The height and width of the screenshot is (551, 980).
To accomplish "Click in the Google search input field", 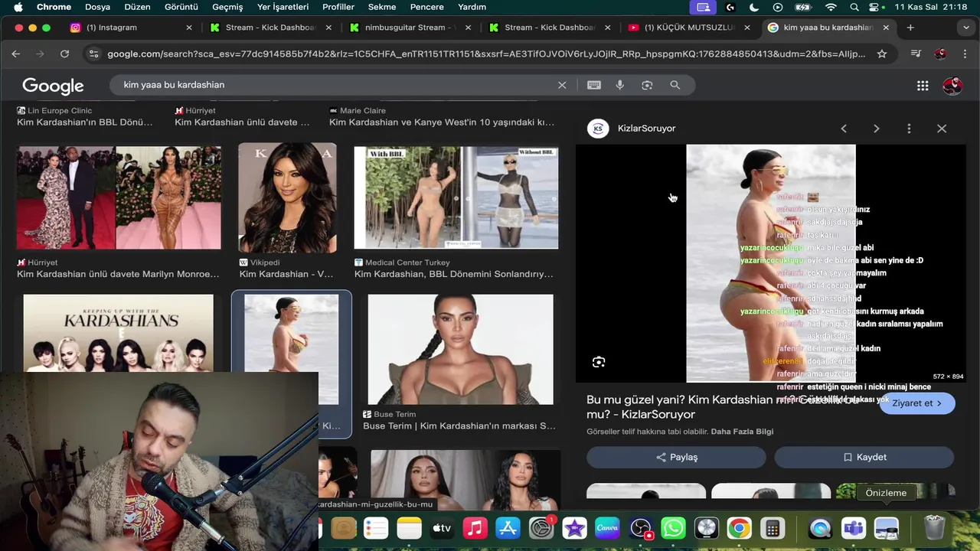I will point(337,85).
